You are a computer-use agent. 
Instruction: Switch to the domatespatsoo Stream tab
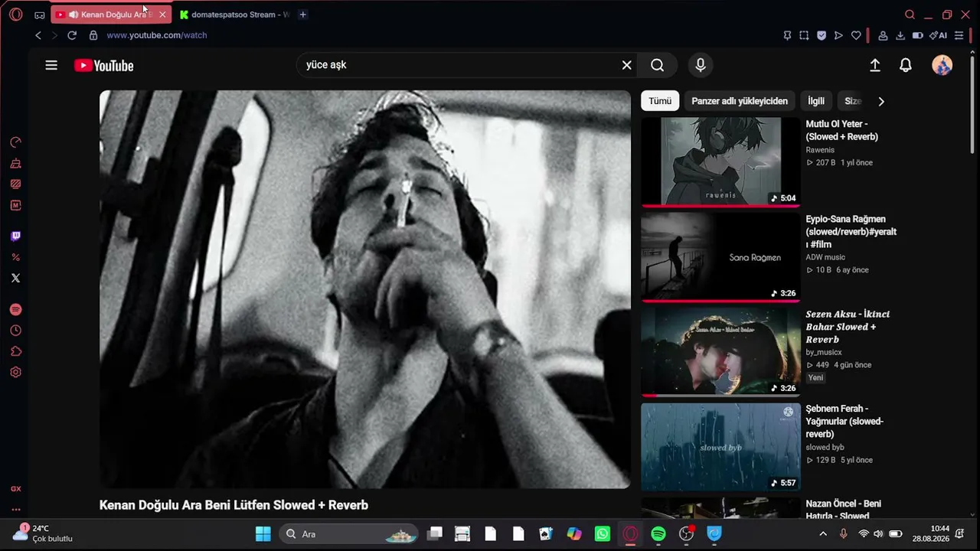coord(234,15)
